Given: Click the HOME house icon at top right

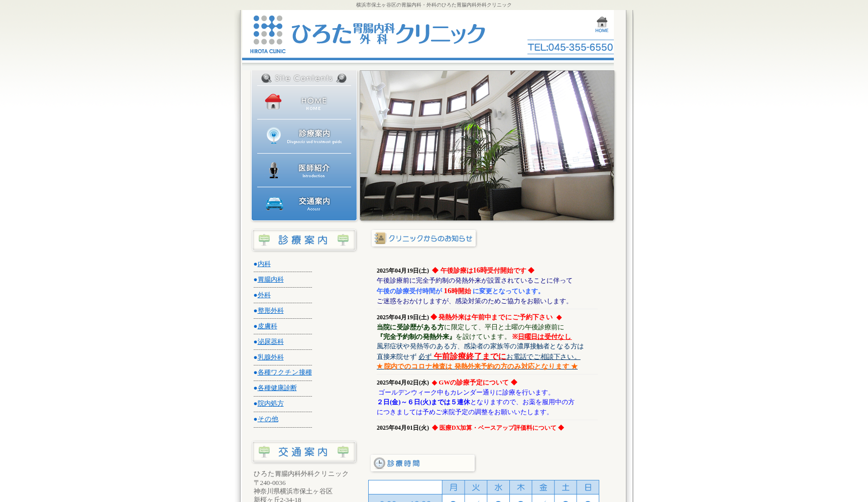Looking at the screenshot, I should [601, 23].
